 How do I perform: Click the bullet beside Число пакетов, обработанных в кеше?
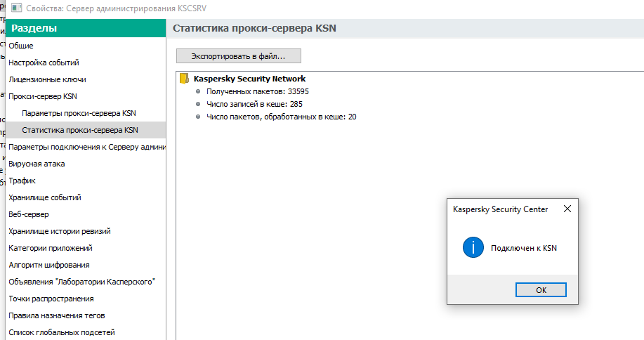(x=198, y=117)
